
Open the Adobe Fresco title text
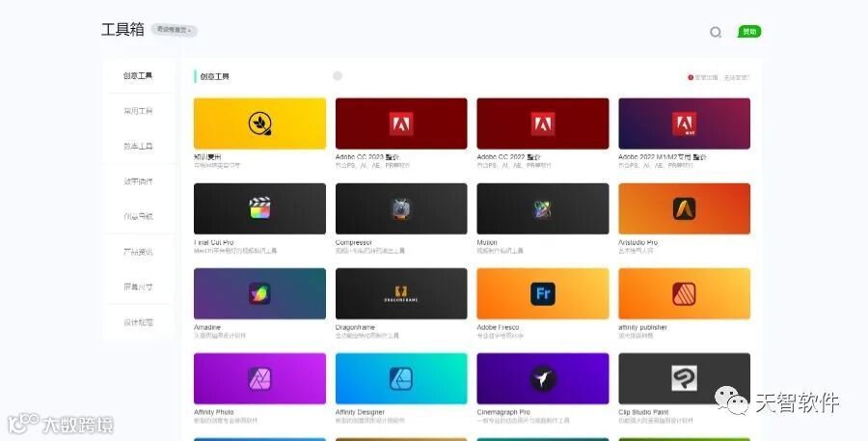[x=499, y=327]
